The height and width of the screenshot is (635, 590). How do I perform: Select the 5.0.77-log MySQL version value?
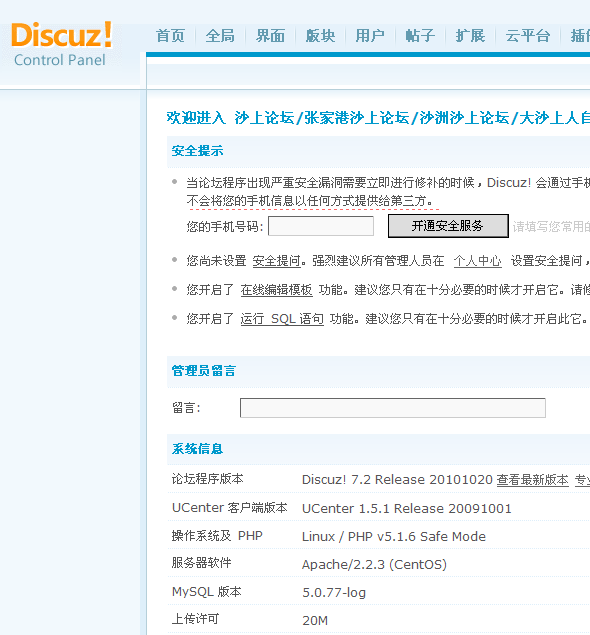334,593
